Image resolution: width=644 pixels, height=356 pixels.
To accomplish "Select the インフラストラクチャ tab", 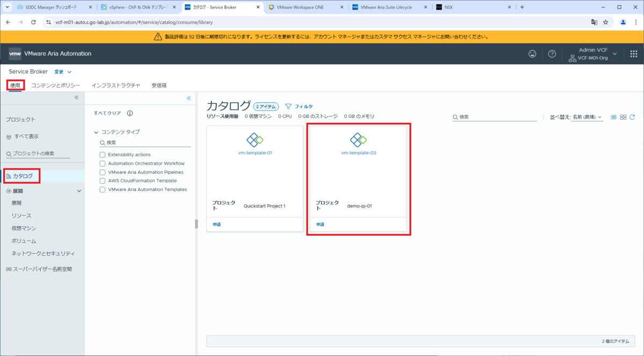I will (116, 85).
